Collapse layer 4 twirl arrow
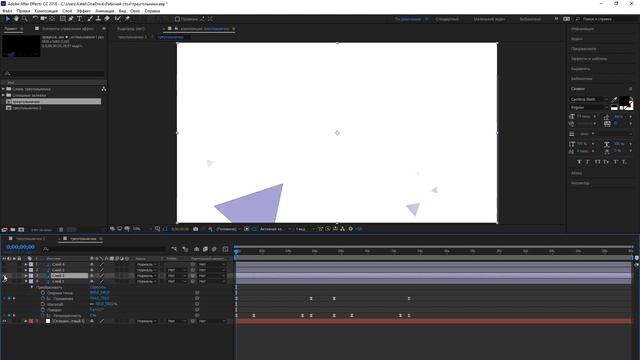The image size is (640, 360). [x=26, y=282]
